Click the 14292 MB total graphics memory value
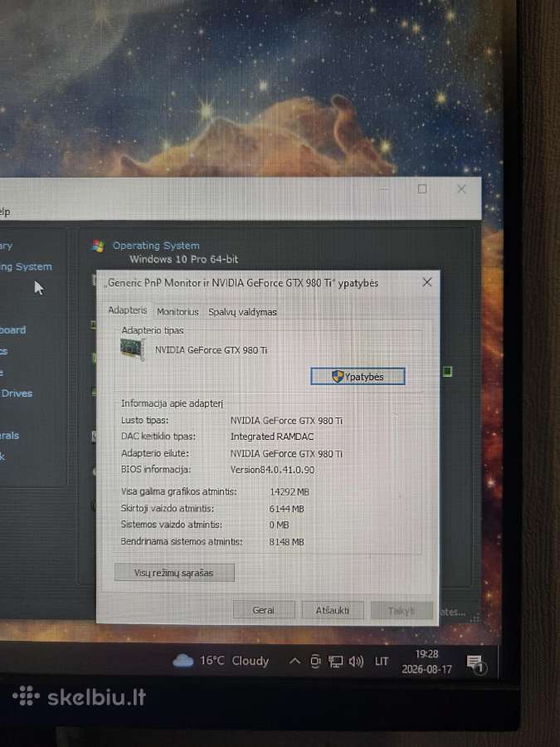Viewport: 560px width, 747px height. pos(290,491)
